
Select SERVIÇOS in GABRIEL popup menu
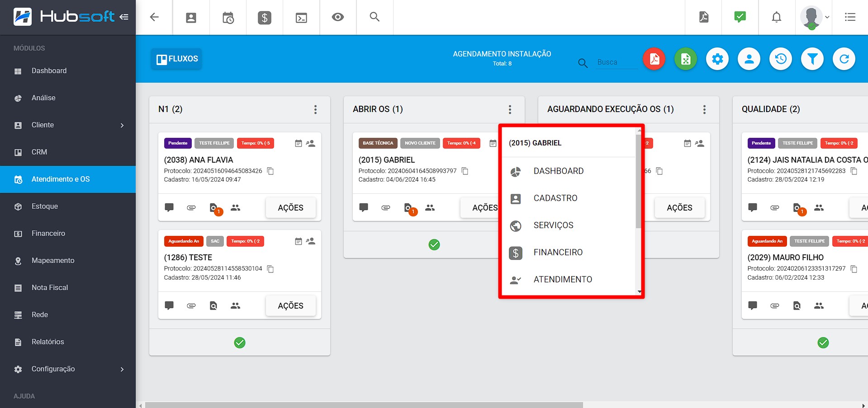click(569, 225)
